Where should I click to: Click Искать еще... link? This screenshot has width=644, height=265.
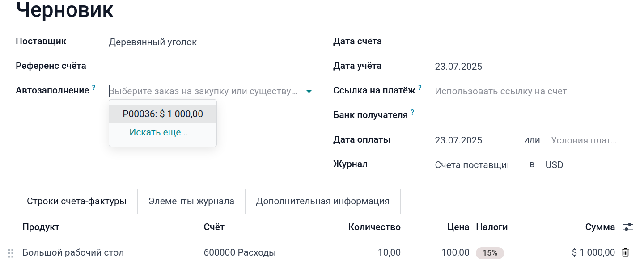tap(159, 132)
